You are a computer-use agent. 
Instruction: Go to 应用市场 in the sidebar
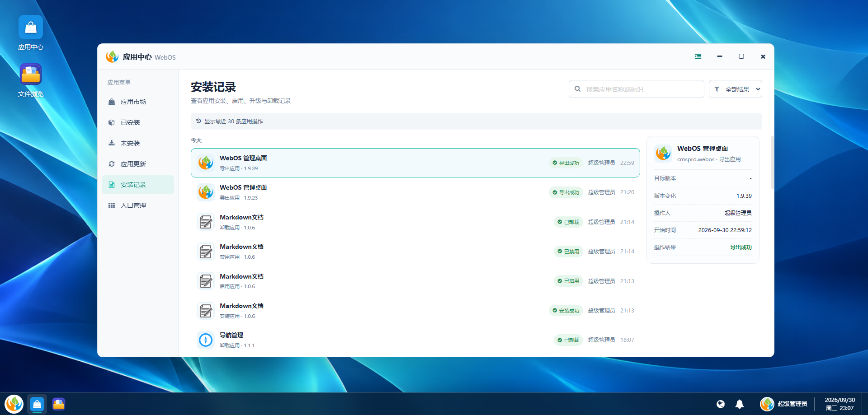click(138, 102)
